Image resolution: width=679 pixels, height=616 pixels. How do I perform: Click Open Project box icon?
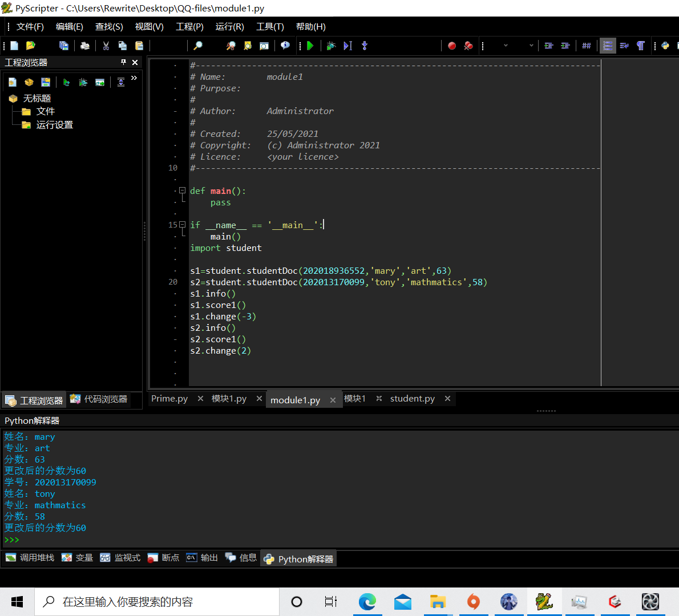pos(29,82)
